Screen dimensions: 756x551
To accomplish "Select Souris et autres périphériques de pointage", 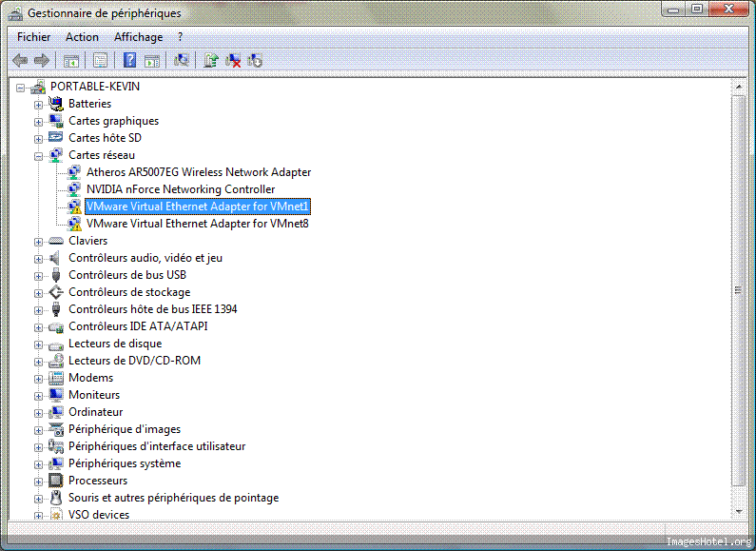I will tap(174, 498).
